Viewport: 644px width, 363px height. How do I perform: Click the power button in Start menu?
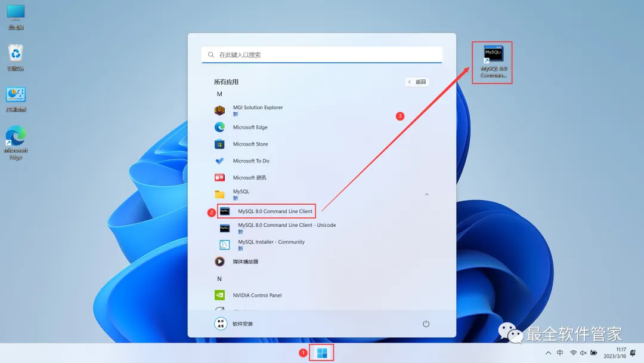(426, 324)
